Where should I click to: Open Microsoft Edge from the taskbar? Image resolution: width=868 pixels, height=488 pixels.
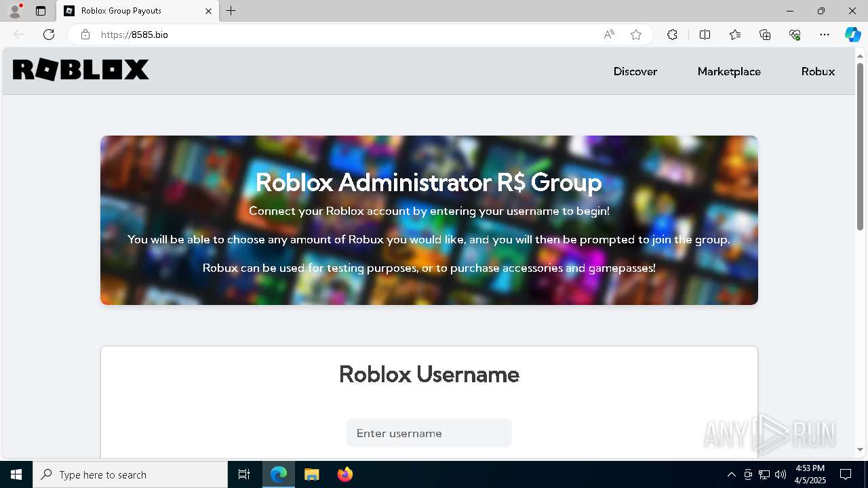(x=279, y=474)
